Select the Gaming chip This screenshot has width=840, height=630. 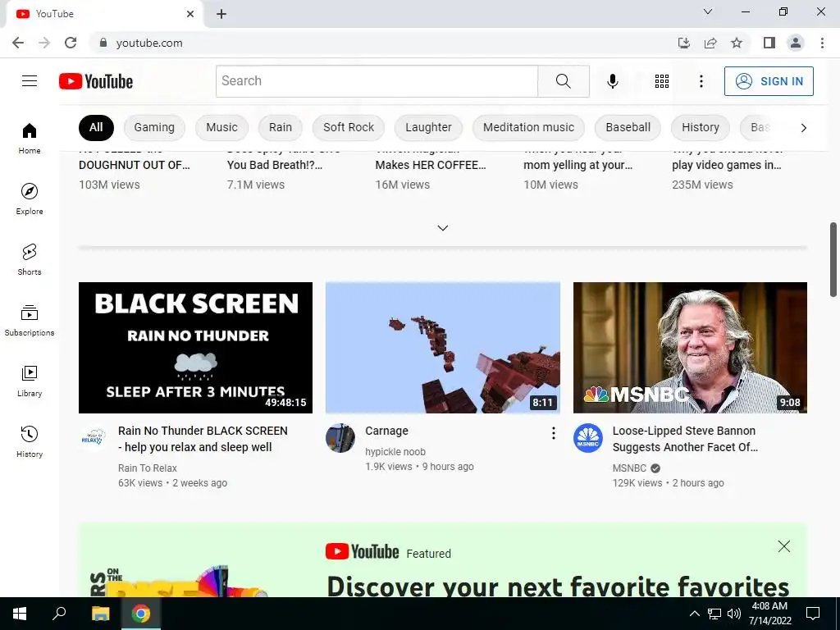tap(154, 127)
